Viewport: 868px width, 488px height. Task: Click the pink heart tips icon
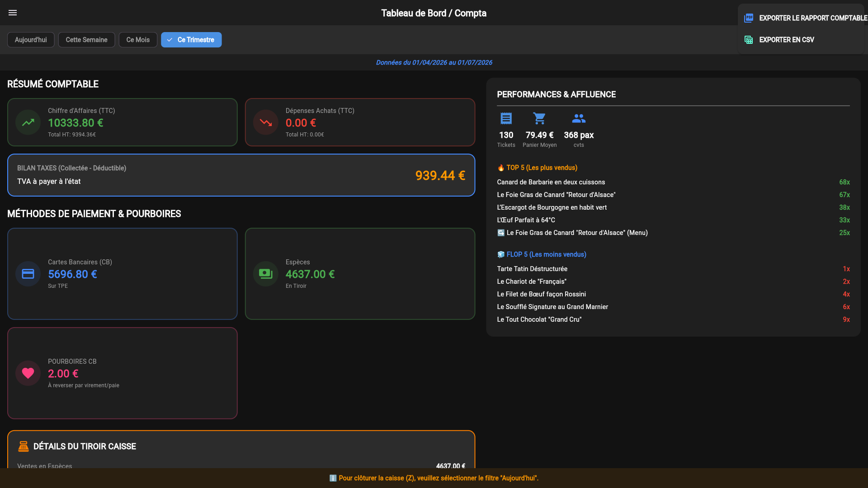coord(28,373)
